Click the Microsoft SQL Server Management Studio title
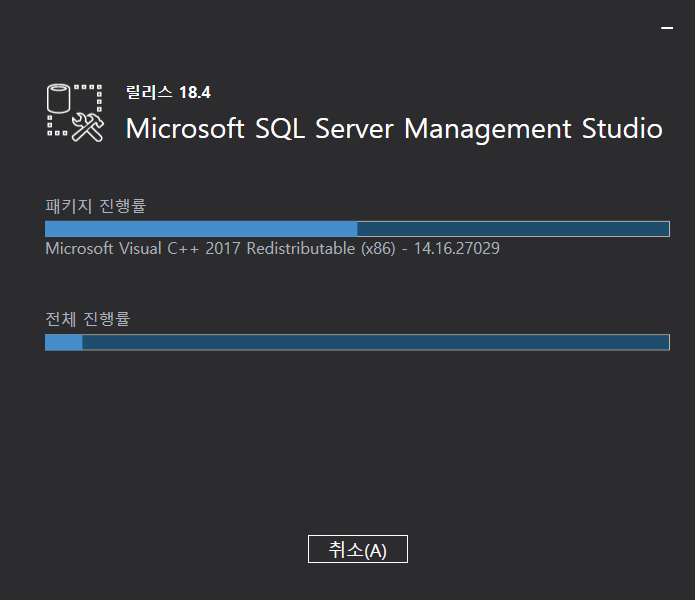 point(394,129)
